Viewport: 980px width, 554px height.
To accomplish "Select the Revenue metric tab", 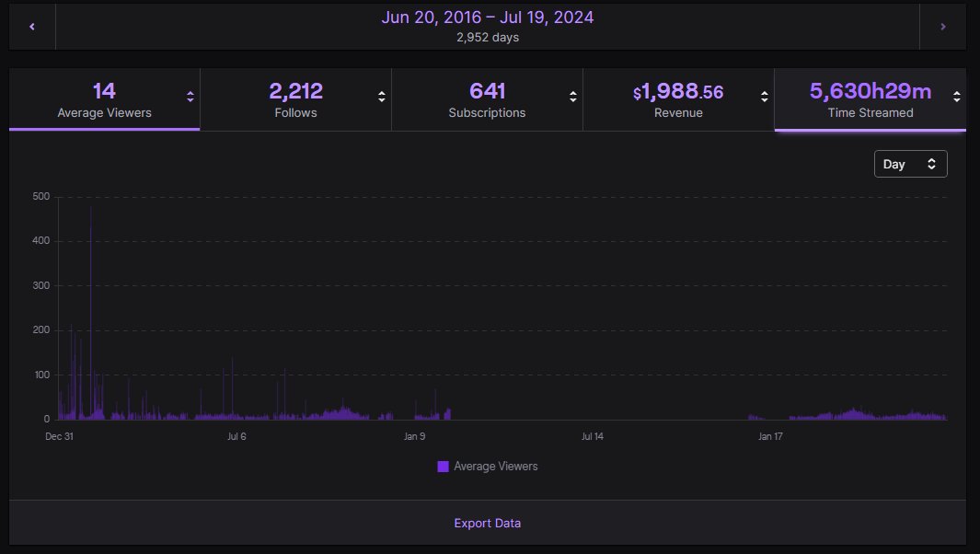I will click(x=678, y=99).
